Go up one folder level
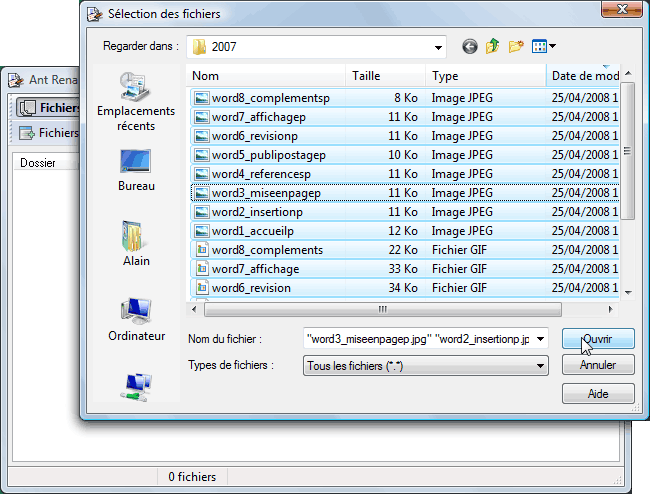This screenshot has height=494, width=650. click(493, 46)
